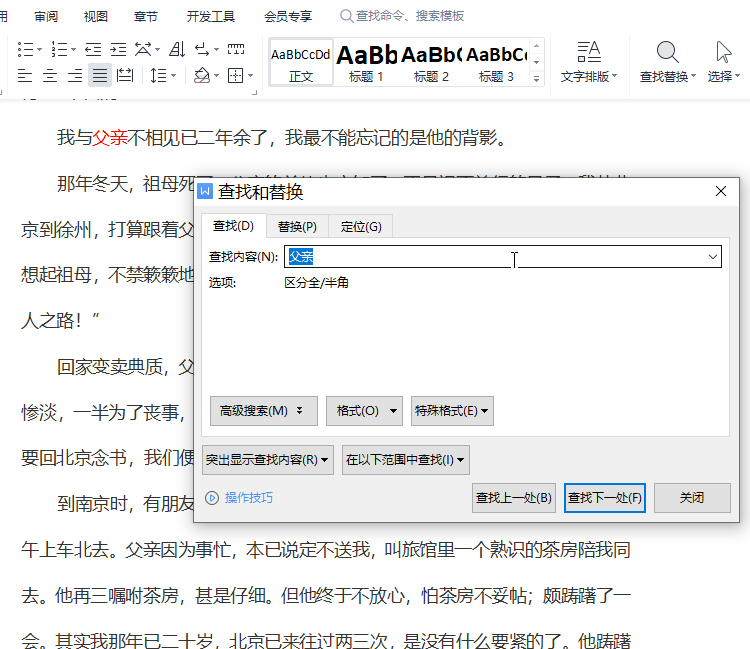
Task: Click the decrease indent icon
Action: pos(92,49)
